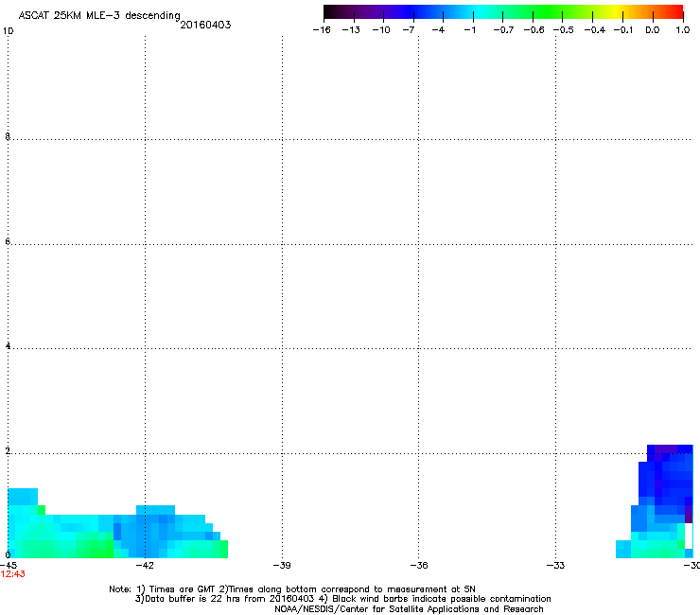The width and height of the screenshot is (700, 615).
Task: Click longitude axis label -33
Action: [x=555, y=565]
